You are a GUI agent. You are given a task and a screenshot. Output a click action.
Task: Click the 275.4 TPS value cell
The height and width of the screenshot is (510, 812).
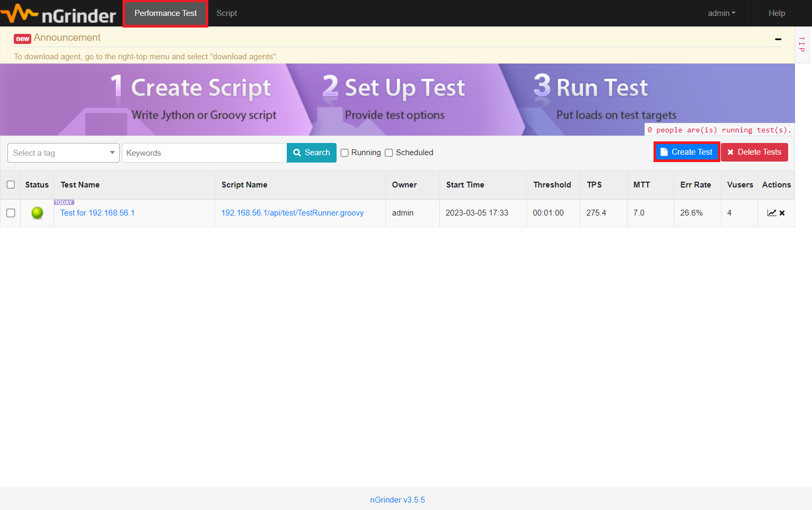(x=596, y=213)
